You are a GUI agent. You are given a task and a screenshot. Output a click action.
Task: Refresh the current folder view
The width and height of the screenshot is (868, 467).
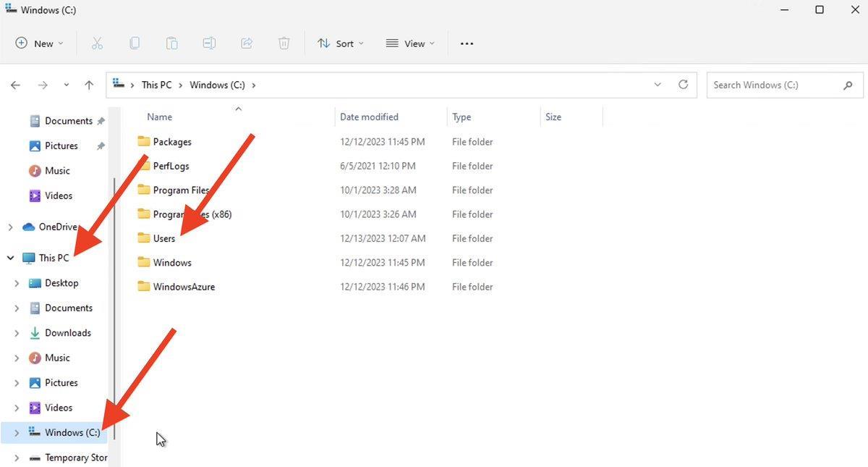click(683, 85)
